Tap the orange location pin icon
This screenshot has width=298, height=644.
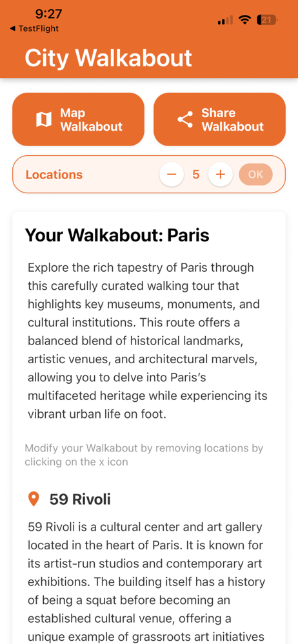tap(34, 500)
